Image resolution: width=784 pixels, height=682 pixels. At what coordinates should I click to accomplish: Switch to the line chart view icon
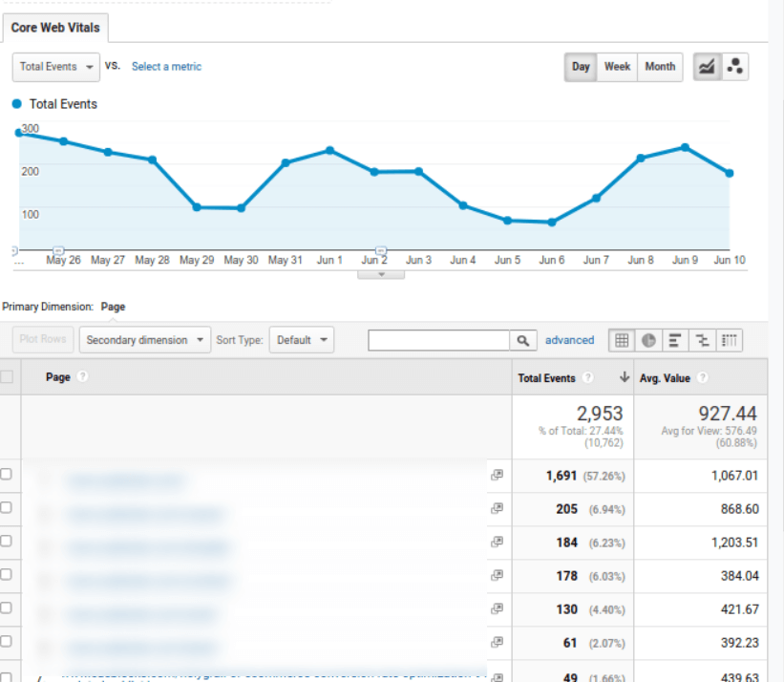point(707,67)
